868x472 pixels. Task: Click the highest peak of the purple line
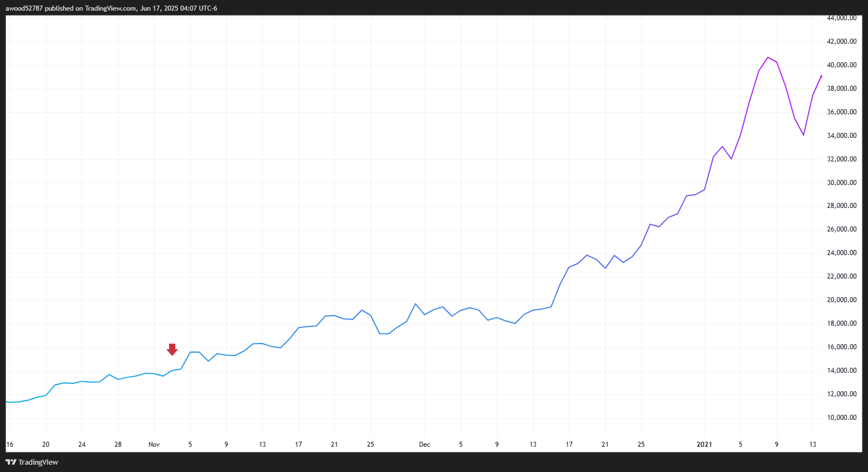768,57
